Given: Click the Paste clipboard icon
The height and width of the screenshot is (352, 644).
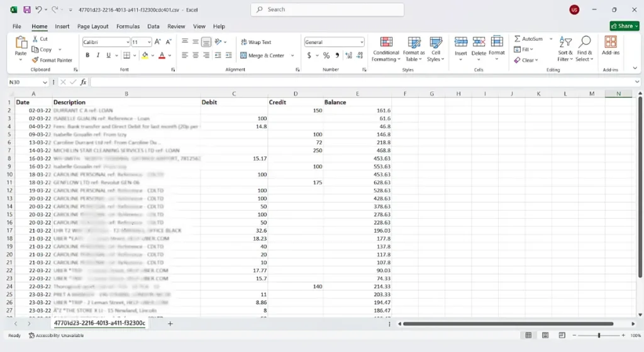Looking at the screenshot, I should click(x=21, y=43).
